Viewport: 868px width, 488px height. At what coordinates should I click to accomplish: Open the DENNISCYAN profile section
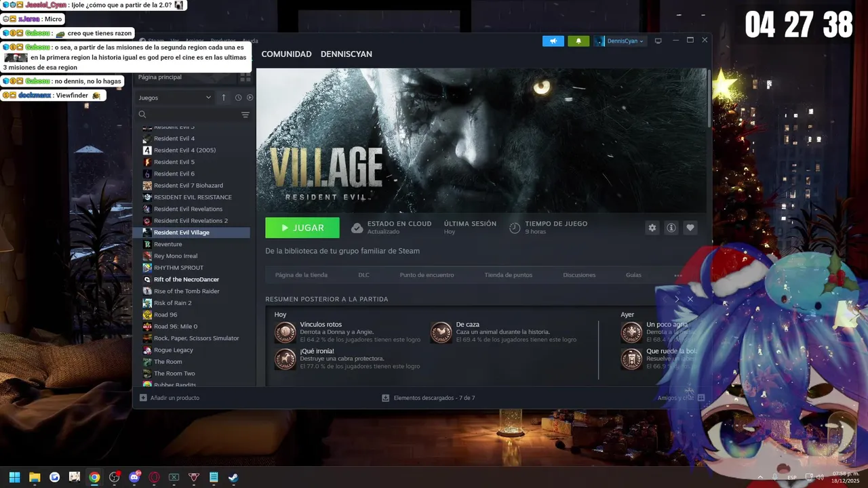click(346, 54)
